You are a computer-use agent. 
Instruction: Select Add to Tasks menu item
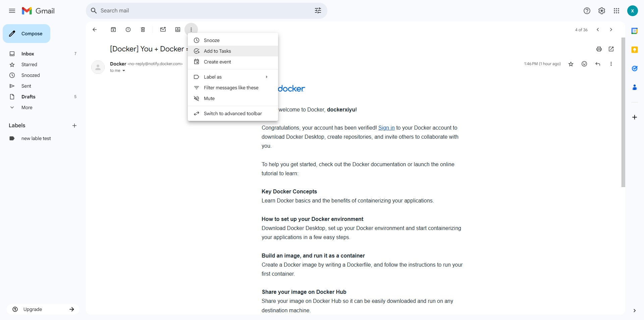[x=233, y=51]
